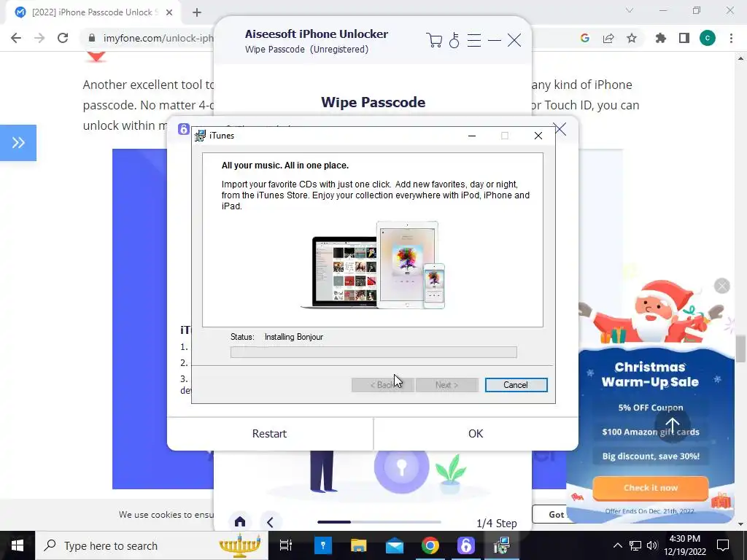Go back in Chrome browser
The height and width of the screenshot is (560, 747).
[16, 38]
